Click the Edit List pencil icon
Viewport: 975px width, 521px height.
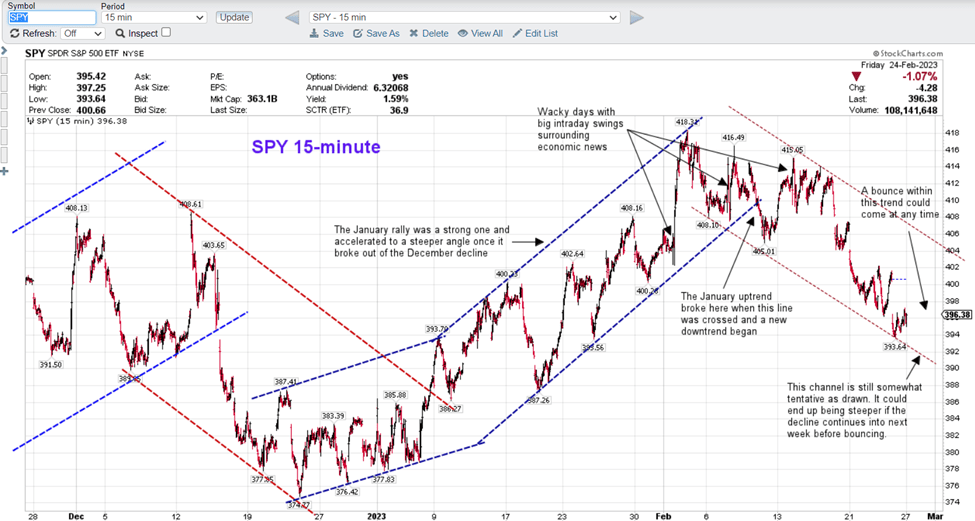(517, 34)
